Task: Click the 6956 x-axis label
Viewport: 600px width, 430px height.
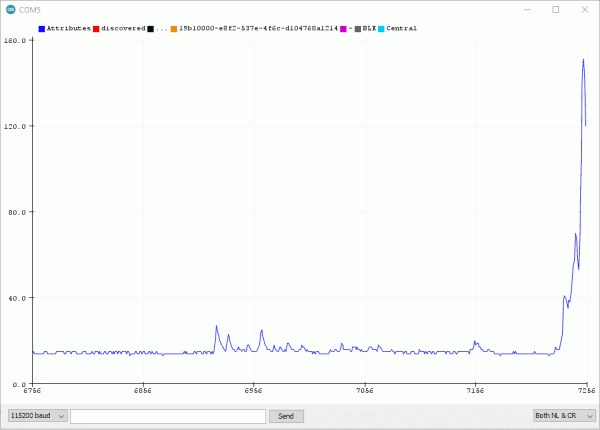Action: pyautogui.click(x=253, y=390)
